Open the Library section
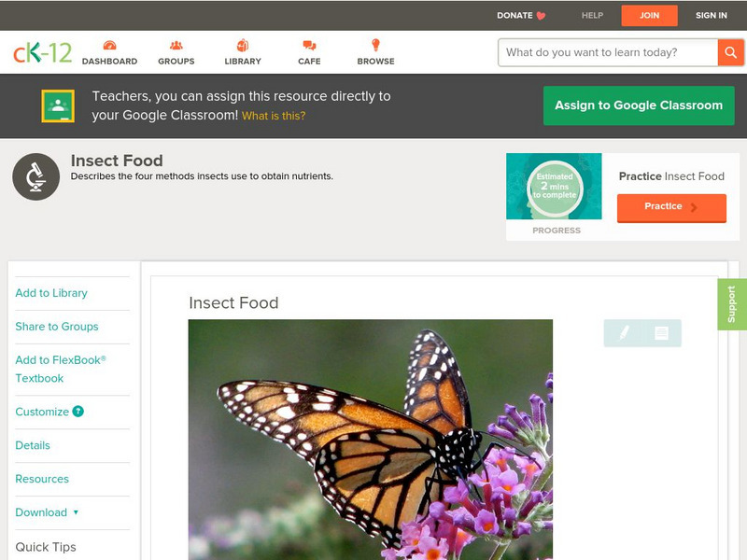This screenshot has height=560, width=747. pos(242,44)
